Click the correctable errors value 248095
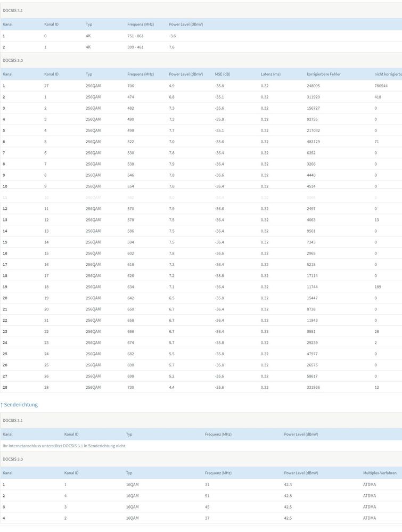The image size is (402, 532). click(x=313, y=86)
